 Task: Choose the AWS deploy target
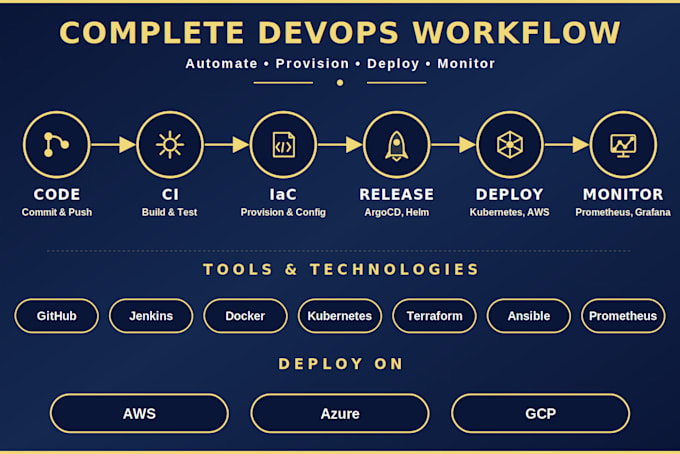click(x=139, y=413)
